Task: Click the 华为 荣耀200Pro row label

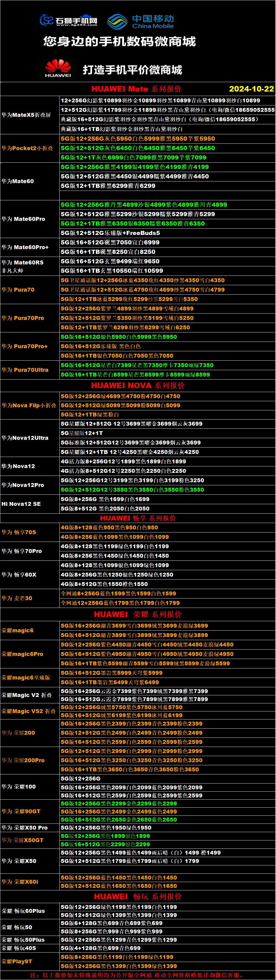Action: [23, 760]
